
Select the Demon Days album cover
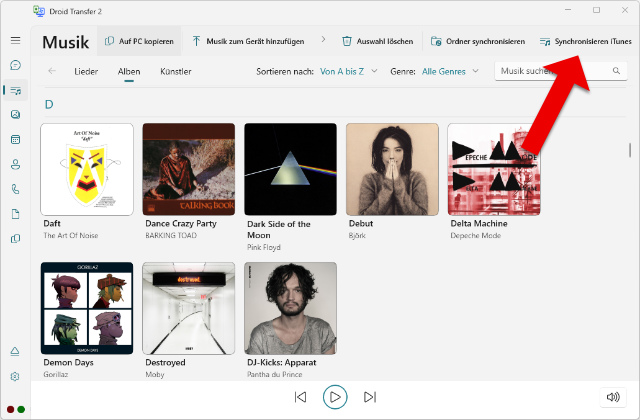click(87, 308)
